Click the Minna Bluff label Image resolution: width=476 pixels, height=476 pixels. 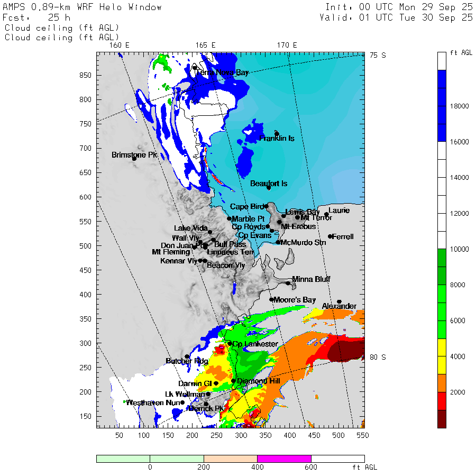coord(311,279)
